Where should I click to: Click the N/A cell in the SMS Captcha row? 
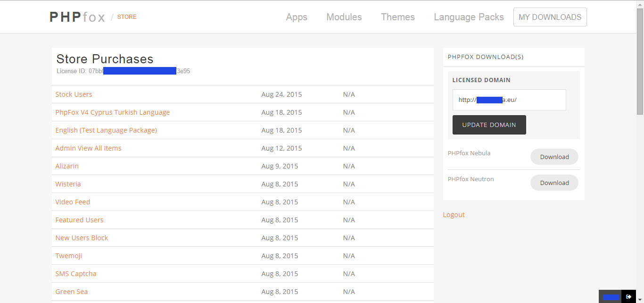point(349,274)
